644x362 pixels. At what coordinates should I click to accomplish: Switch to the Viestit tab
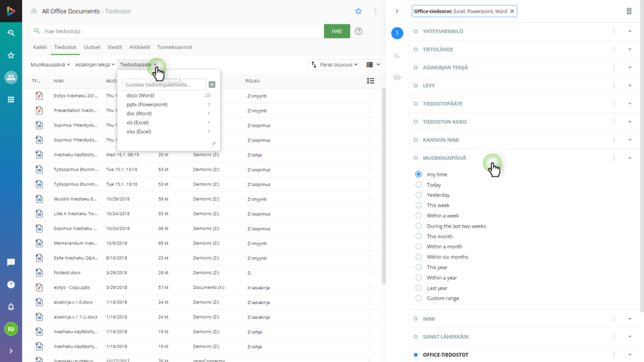click(114, 47)
